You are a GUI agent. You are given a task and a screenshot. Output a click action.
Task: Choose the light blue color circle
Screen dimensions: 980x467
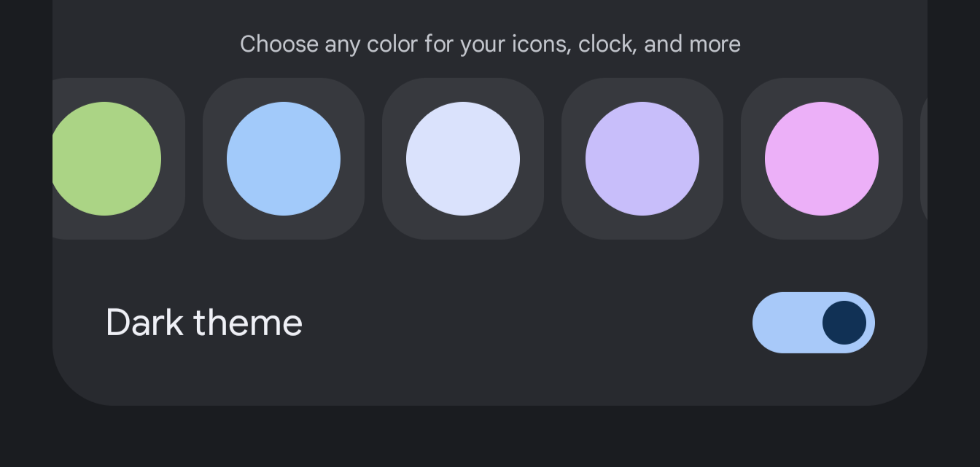click(284, 159)
